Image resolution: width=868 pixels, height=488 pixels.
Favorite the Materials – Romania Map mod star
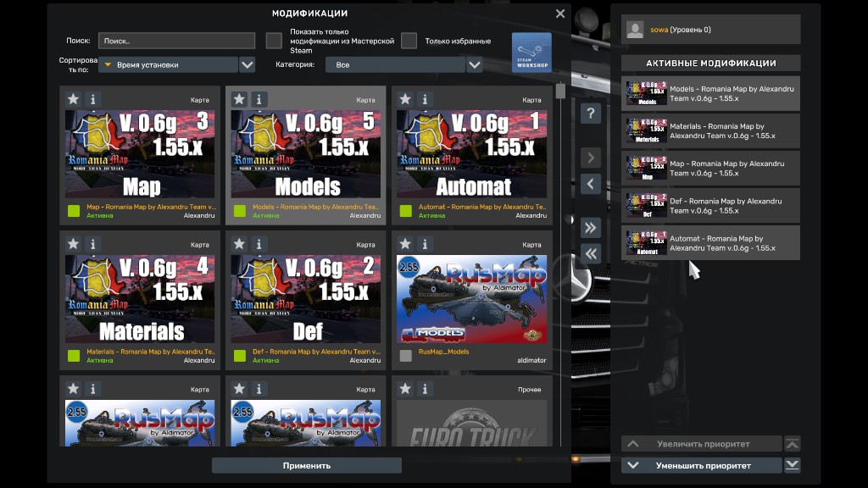pos(73,244)
